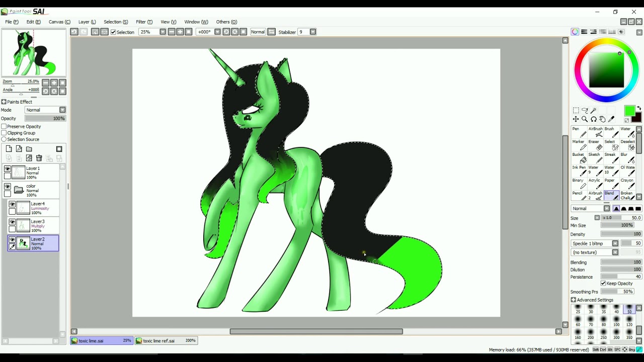Screen dimensions: 644x362
Task: Pick the zoom magnifier tool
Action: pyautogui.click(x=585, y=119)
